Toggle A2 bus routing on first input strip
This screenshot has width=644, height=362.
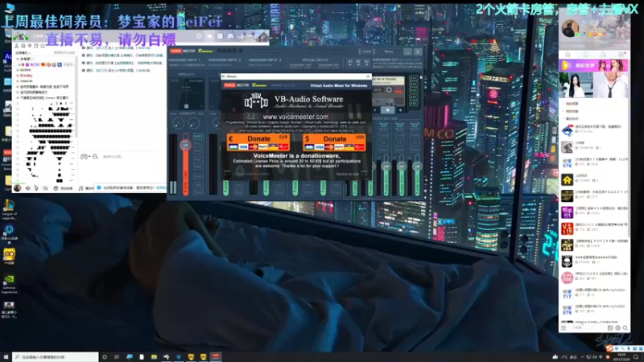198,144
